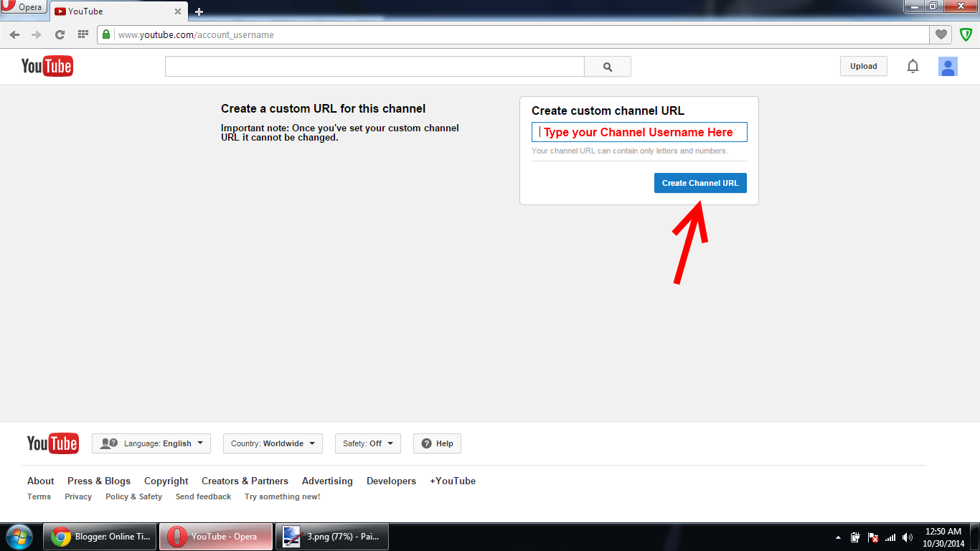Click the search magnifier button

[x=608, y=66]
